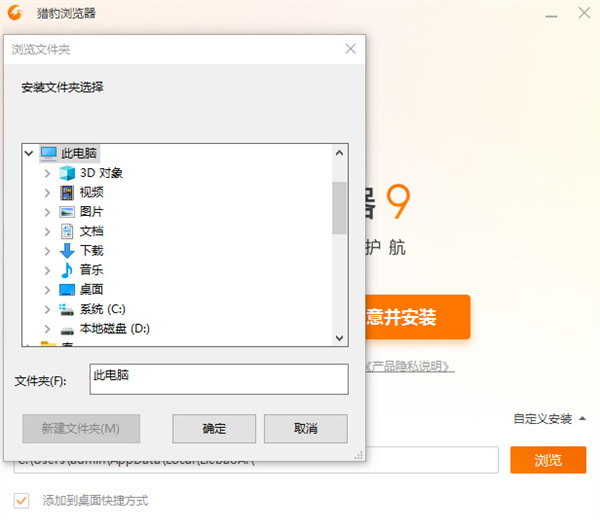Click the 此电脑 computer icon
Screen dimensions: 600x528
[x=49, y=153]
